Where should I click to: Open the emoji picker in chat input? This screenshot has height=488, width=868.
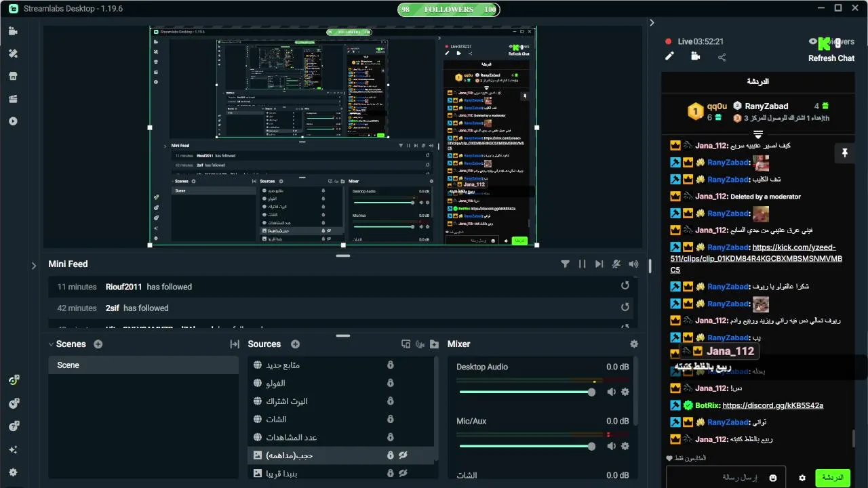click(x=773, y=478)
